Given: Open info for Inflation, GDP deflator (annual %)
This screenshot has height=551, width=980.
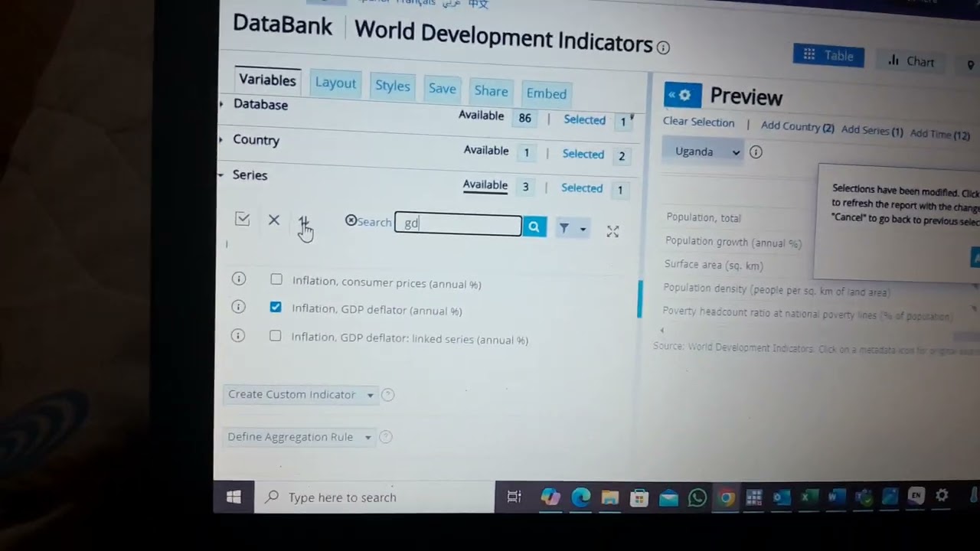Looking at the screenshot, I should [x=238, y=307].
